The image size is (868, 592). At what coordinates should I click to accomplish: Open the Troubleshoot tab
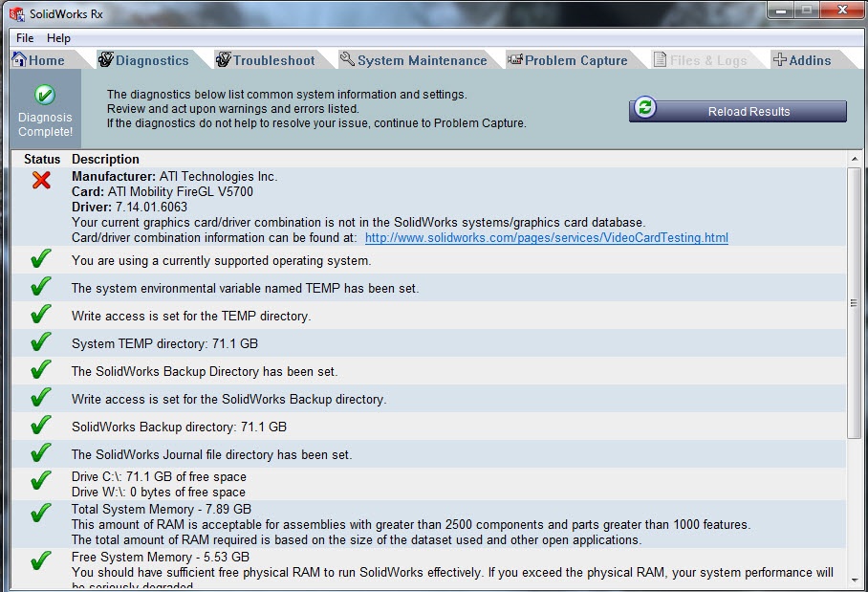click(274, 60)
